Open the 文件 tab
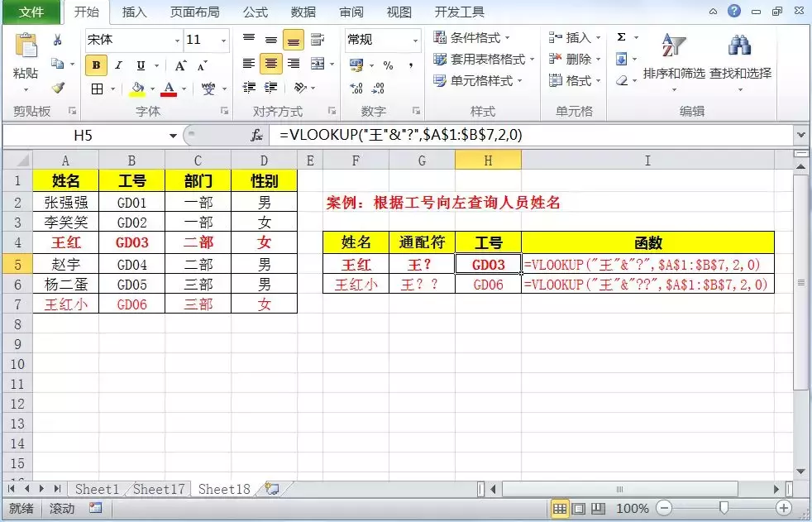This screenshot has height=522, width=812. [31, 12]
